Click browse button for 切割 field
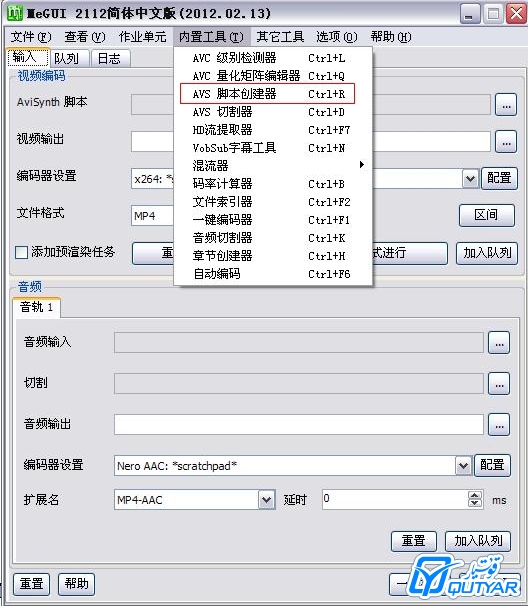Screen dimensions: 528x606 click(x=499, y=383)
